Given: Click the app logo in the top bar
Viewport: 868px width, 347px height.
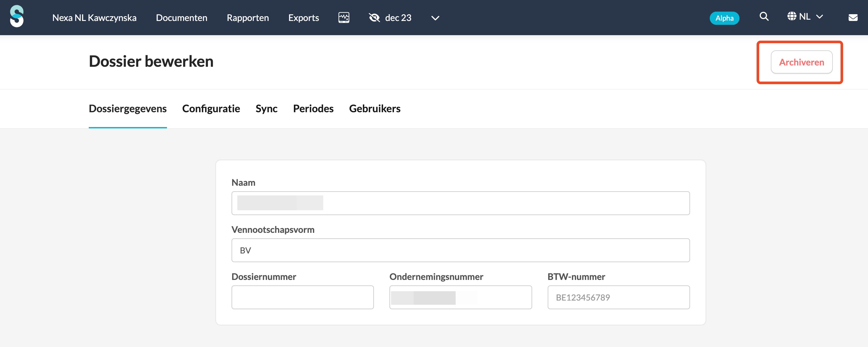Looking at the screenshot, I should click(x=16, y=16).
